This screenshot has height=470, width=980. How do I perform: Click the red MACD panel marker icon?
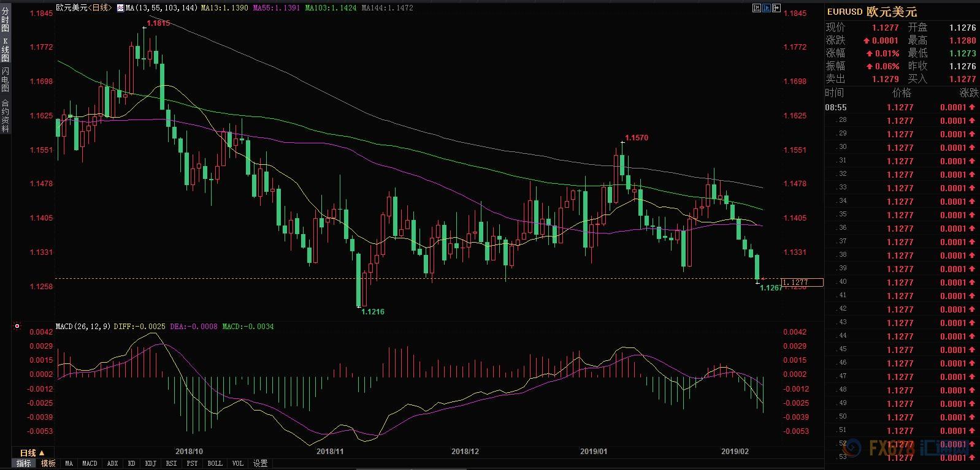coord(17,327)
